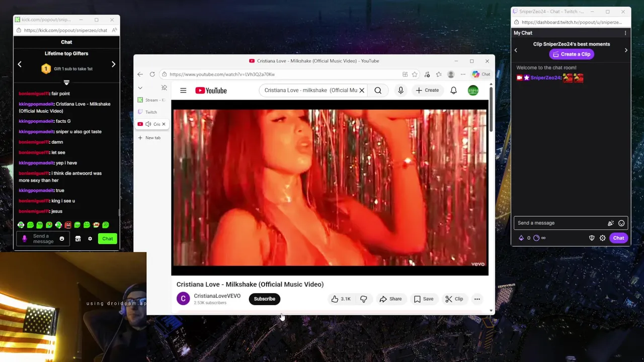Click the YouTube address bar URL
Screen dimensions: 644x362
(x=222, y=74)
